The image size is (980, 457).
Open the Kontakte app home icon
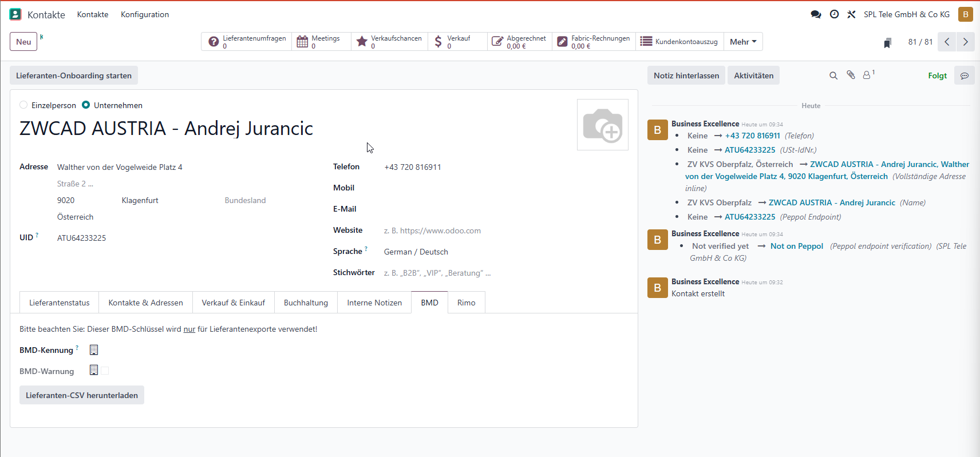[x=15, y=14]
